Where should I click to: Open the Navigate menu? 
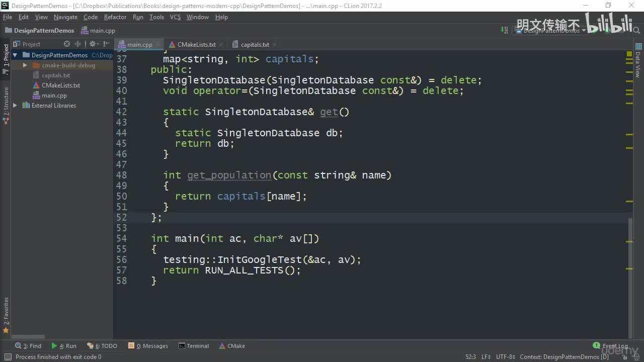65,17
